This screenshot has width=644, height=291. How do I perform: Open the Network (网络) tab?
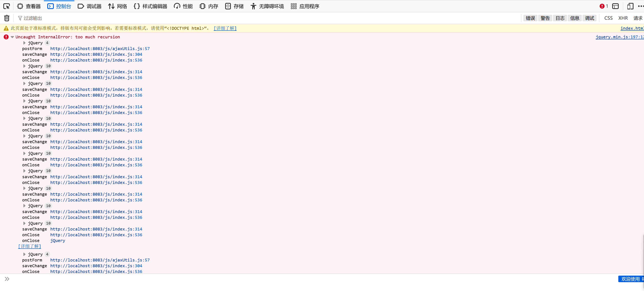(118, 6)
